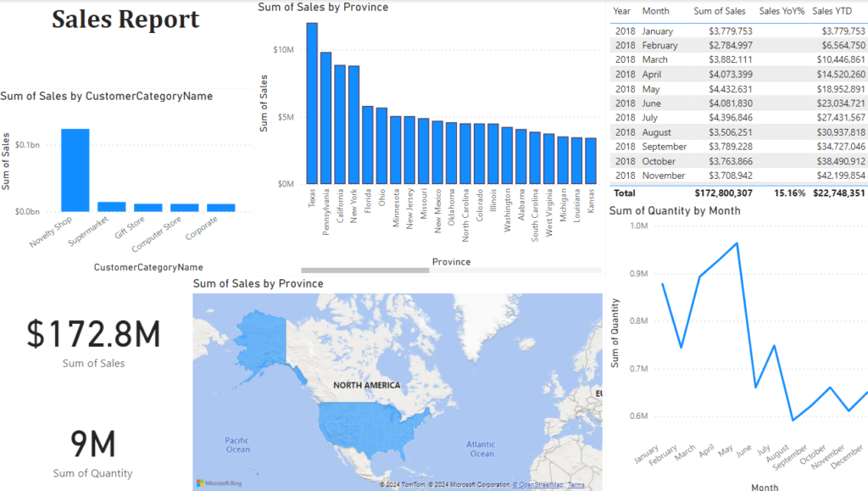This screenshot has width=868, height=491.
Task: Sort table by Year column header
Action: coord(621,11)
